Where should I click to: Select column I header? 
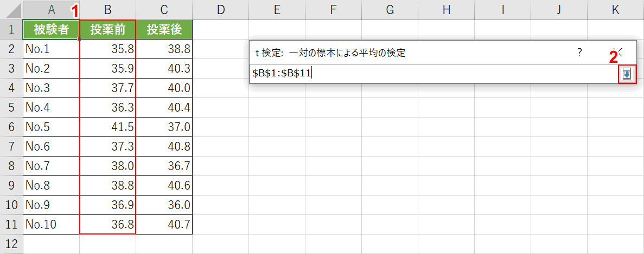click(502, 9)
